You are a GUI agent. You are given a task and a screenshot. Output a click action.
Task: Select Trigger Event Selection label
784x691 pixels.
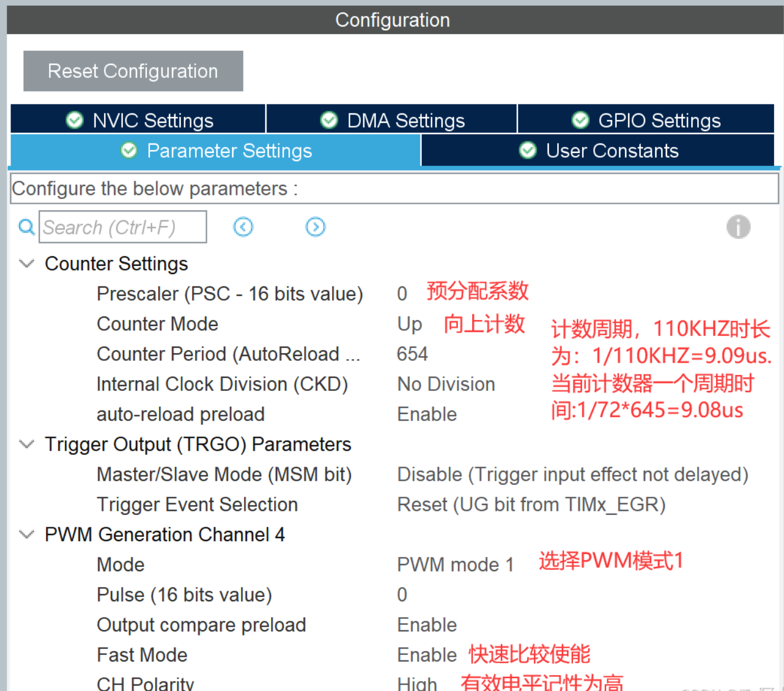pos(197,504)
